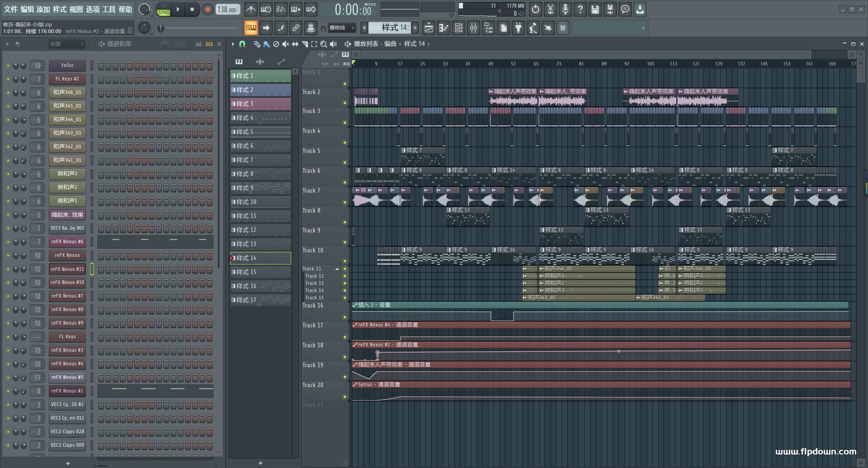The height and width of the screenshot is (468, 868).
Task: Select the playlist zoom magnifier tool
Action: [323, 44]
